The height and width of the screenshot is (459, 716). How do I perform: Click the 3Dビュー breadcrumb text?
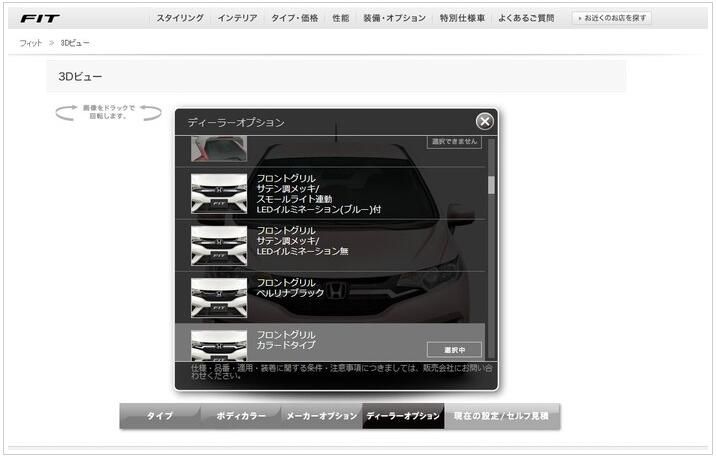pyautogui.click(x=75, y=43)
